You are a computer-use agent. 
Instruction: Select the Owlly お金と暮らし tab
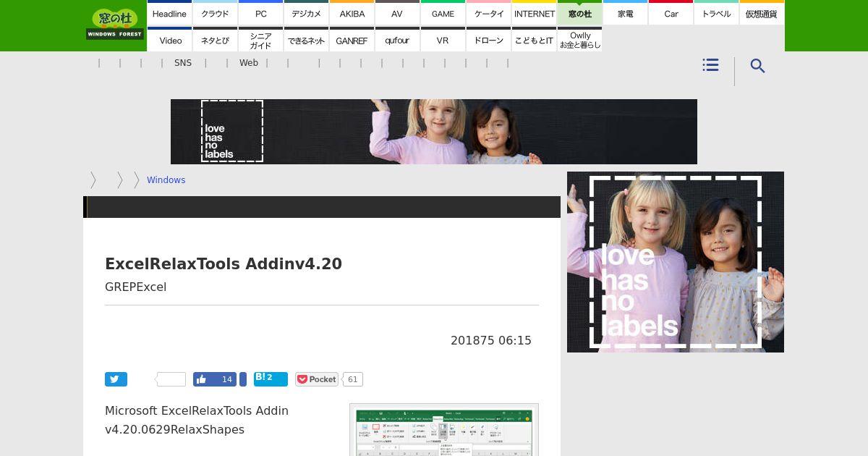coord(579,40)
